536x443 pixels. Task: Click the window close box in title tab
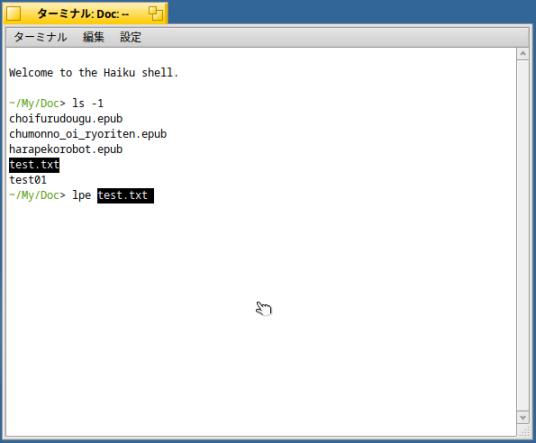14,14
